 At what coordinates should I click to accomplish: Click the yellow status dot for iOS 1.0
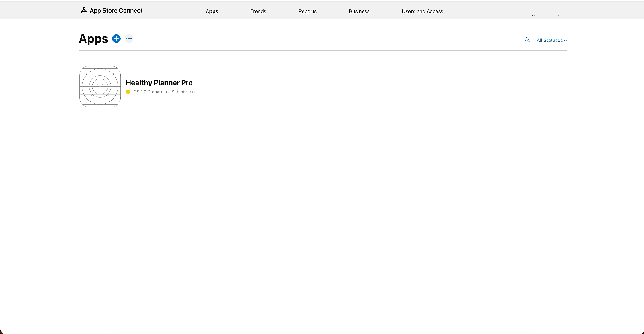tap(128, 92)
